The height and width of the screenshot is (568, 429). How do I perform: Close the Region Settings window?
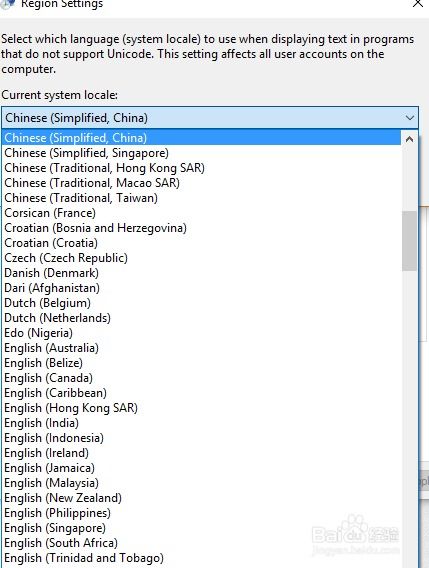click(x=418, y=4)
